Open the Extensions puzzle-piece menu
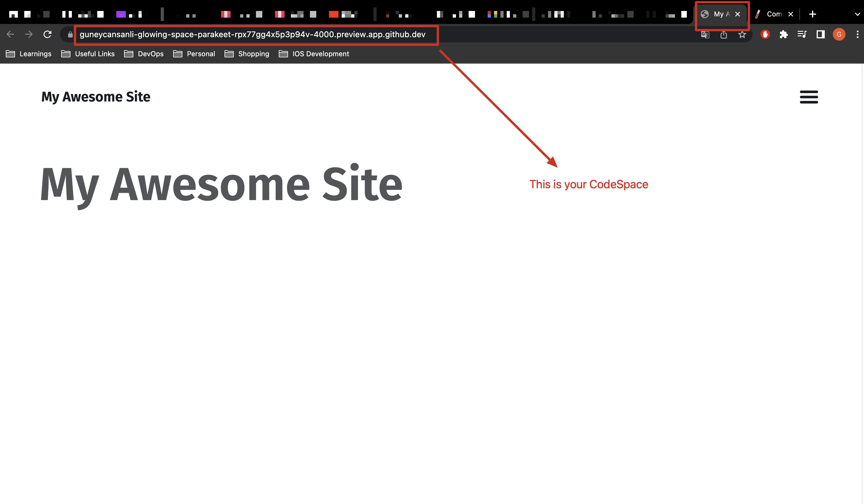Screen dimensions: 864x504 (x=784, y=34)
